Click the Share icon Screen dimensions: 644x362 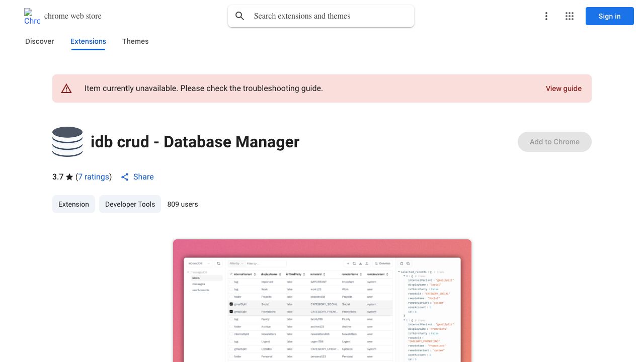click(x=125, y=177)
